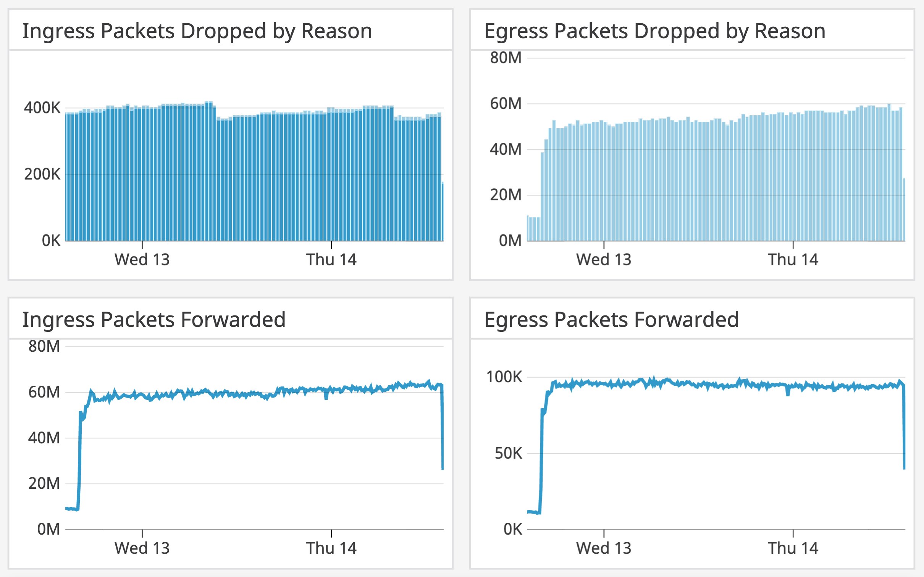This screenshot has width=924, height=577.
Task: Click the 50K label on Egress Forwarded chart
Action: click(508, 454)
